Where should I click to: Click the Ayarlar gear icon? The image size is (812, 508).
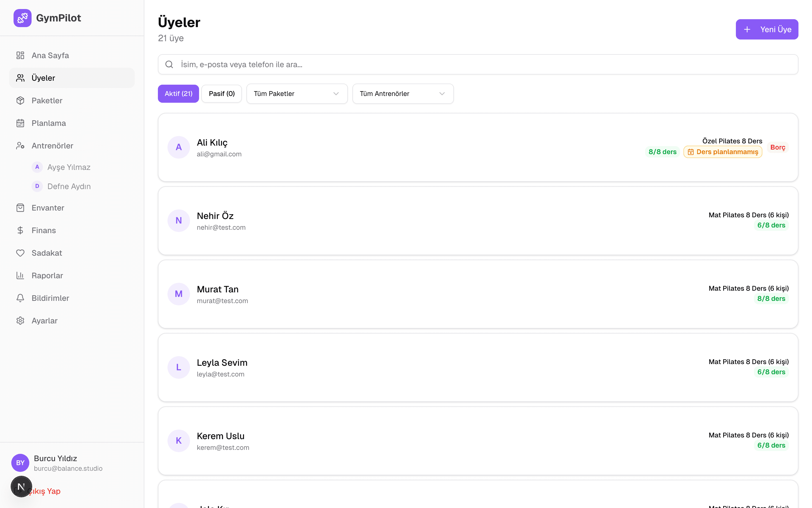coord(20,321)
